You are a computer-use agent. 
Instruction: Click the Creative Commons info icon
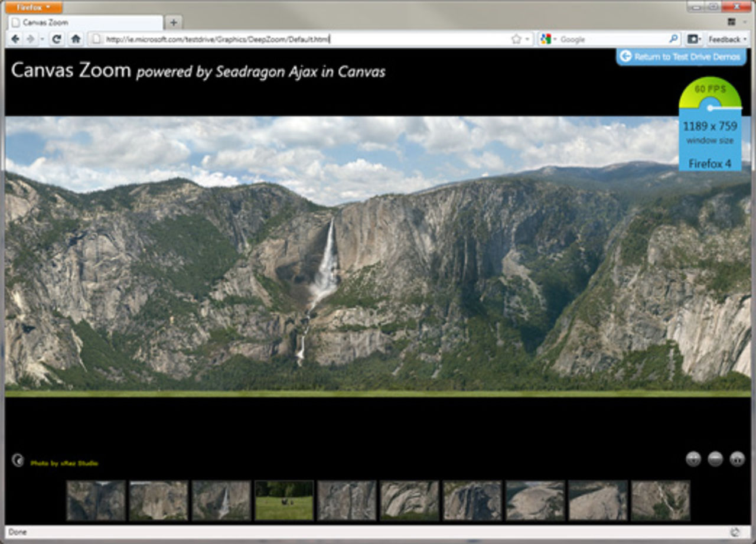pyautogui.click(x=18, y=460)
